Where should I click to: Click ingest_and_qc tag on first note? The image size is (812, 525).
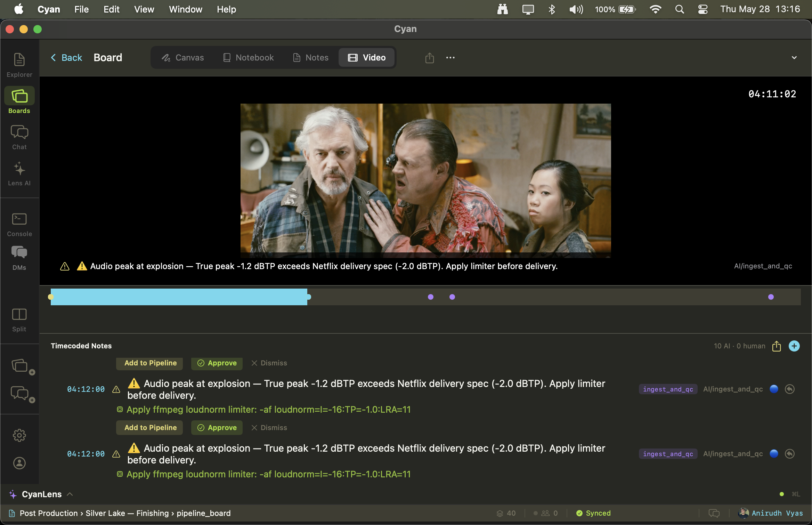(668, 389)
